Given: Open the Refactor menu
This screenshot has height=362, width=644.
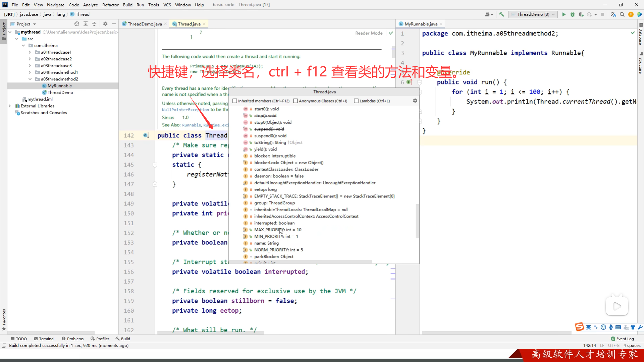Looking at the screenshot, I should point(110,5).
